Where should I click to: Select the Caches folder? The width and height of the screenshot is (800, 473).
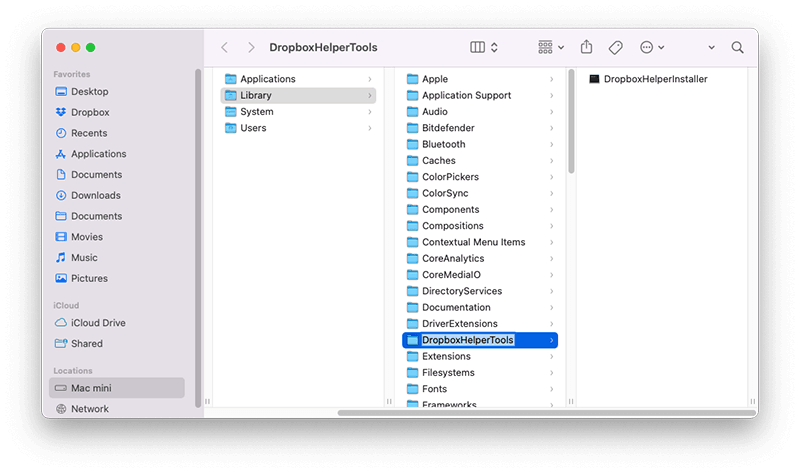coord(480,161)
